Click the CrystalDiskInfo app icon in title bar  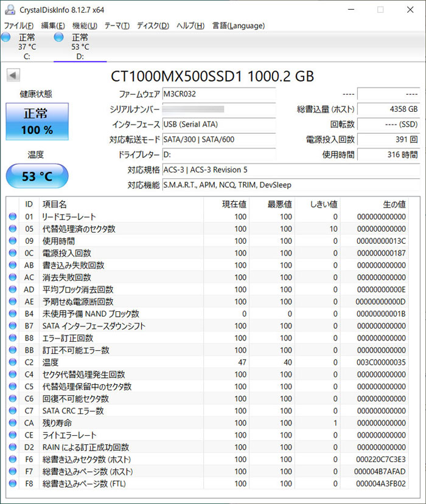(10, 10)
